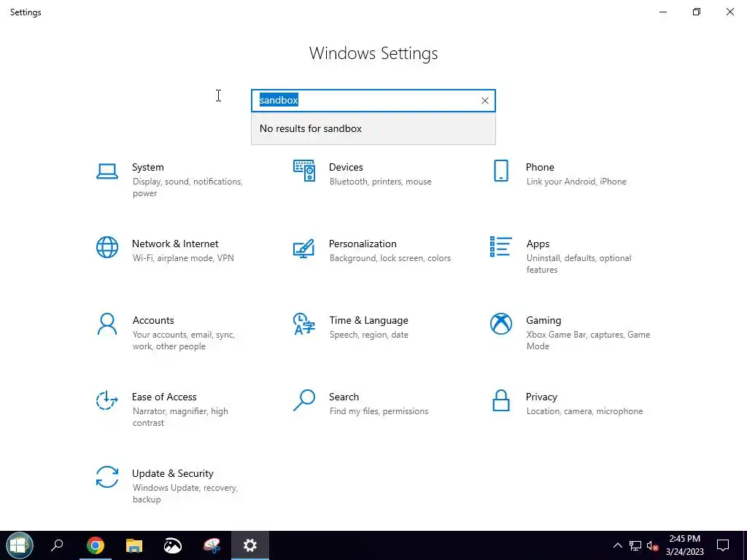Screen dimensions: 747x560
Task: Click the Personalization heading
Action: tap(363, 244)
